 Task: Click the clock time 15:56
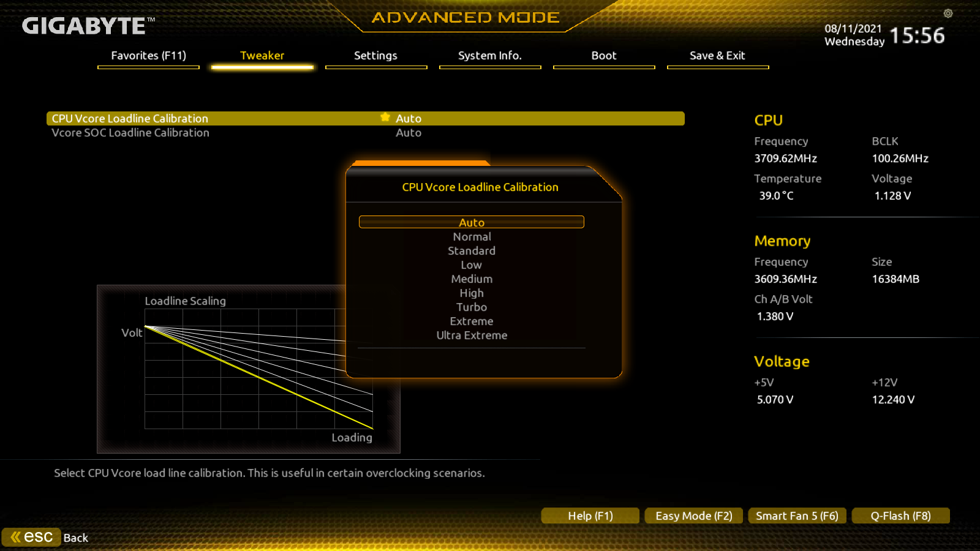tap(917, 36)
